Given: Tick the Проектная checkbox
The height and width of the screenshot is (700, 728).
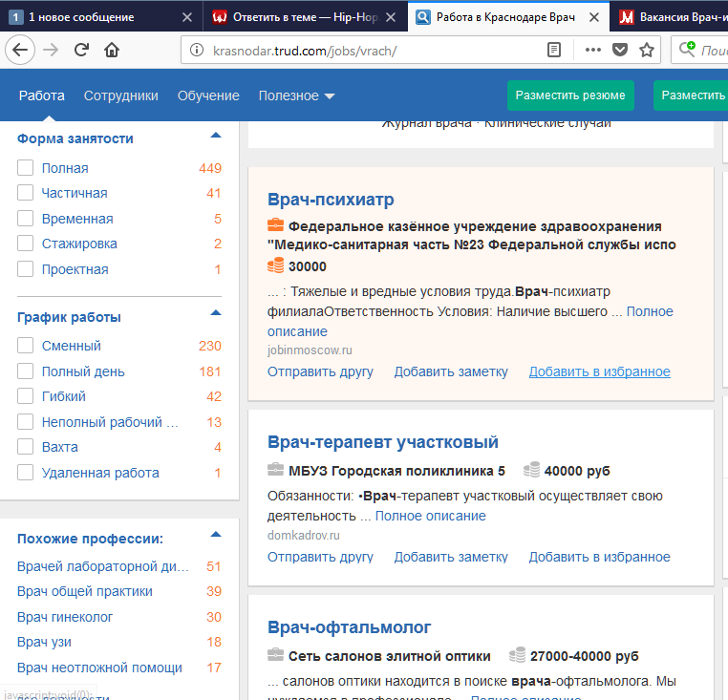Looking at the screenshot, I should tap(25, 268).
